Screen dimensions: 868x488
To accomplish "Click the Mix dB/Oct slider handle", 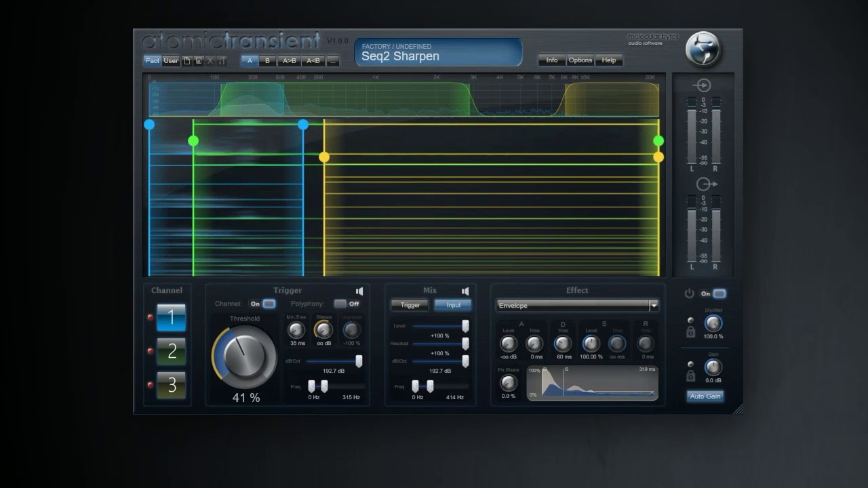I will [x=465, y=361].
